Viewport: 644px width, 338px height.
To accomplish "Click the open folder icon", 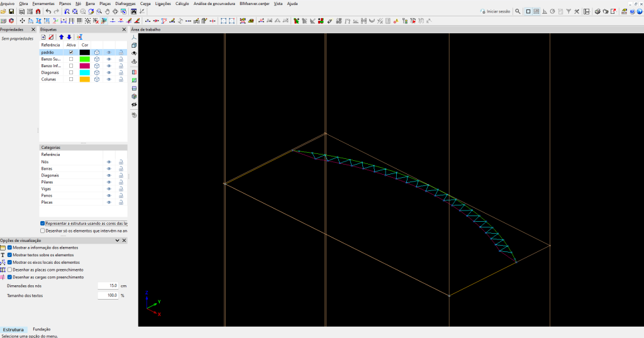I will 4,11.
